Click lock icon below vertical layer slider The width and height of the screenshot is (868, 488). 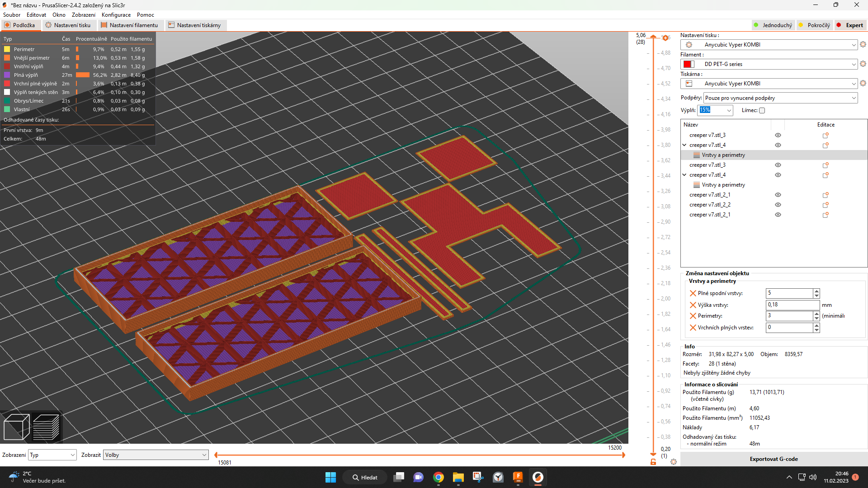(x=653, y=462)
